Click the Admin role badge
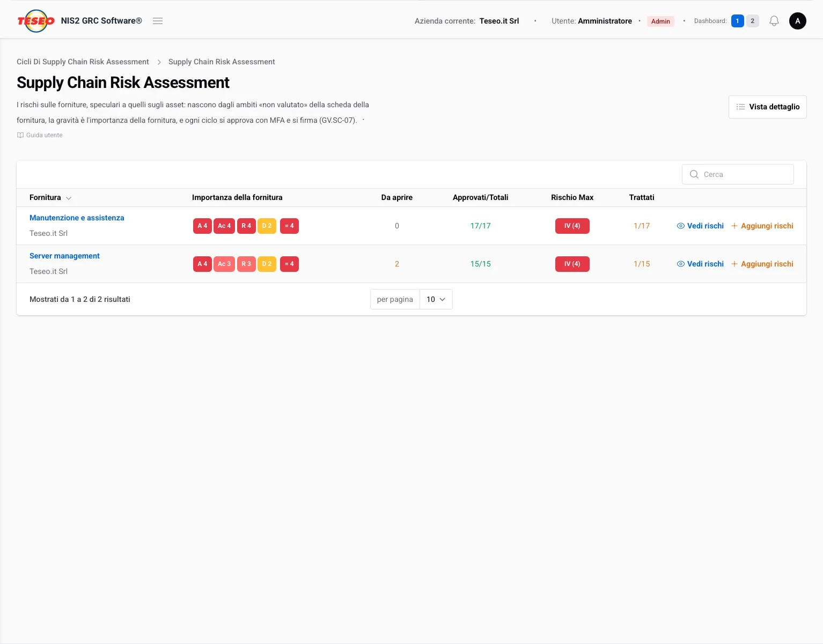 pyautogui.click(x=660, y=21)
